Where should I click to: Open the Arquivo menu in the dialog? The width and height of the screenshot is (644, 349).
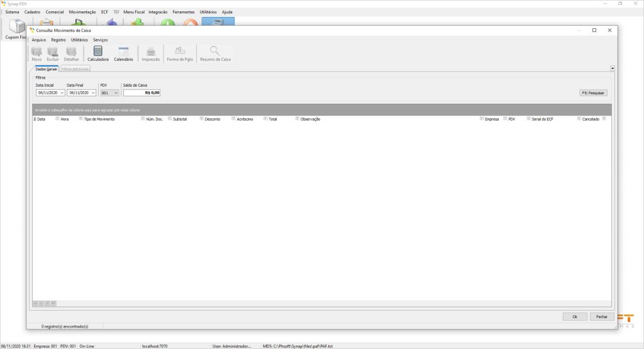point(39,40)
